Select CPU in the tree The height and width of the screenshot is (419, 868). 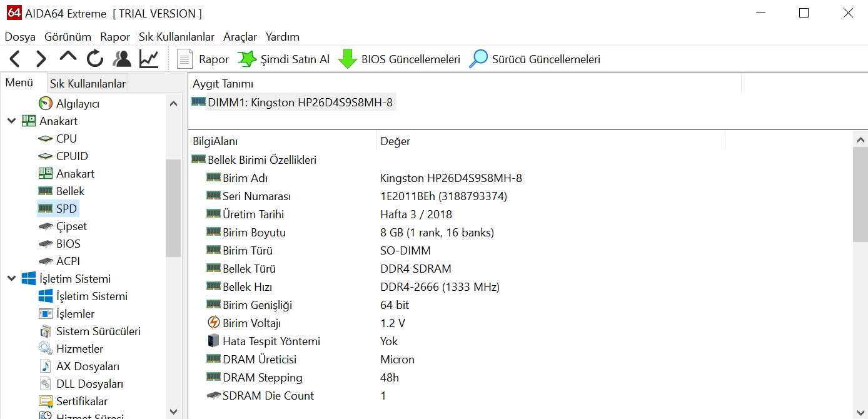(x=58, y=138)
